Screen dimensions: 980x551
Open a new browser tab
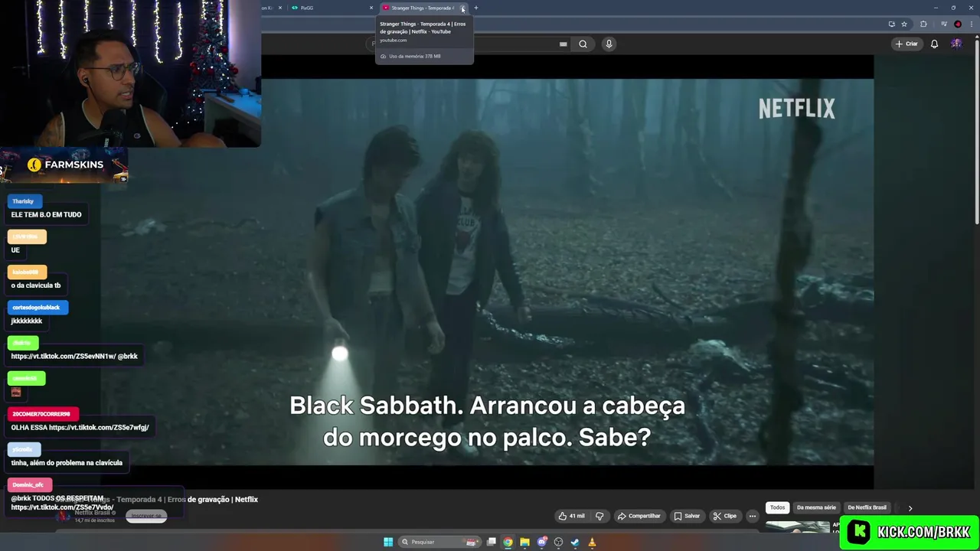[475, 8]
